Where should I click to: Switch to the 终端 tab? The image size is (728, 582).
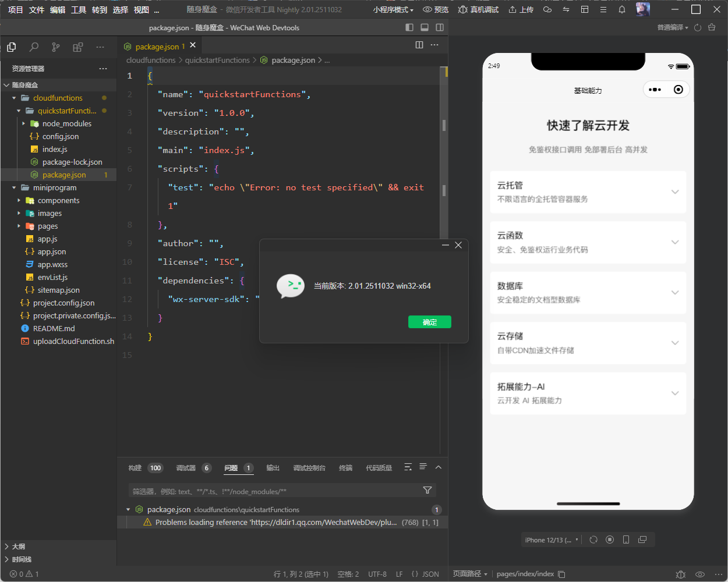click(x=346, y=468)
